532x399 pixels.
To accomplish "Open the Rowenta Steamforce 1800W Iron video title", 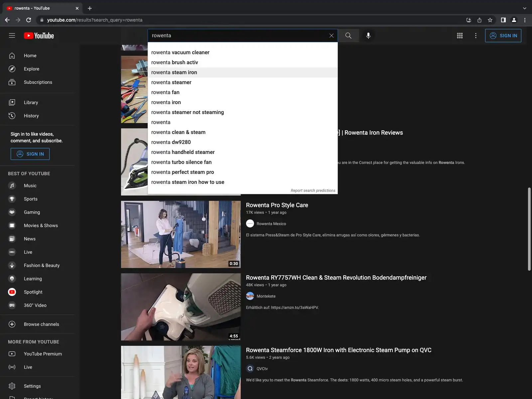I will click(x=338, y=350).
